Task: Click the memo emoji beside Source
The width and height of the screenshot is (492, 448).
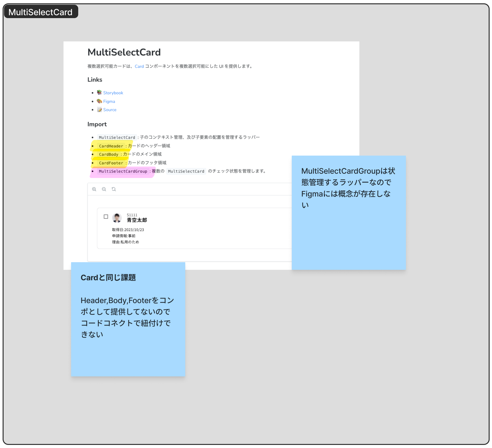Action: tap(99, 110)
